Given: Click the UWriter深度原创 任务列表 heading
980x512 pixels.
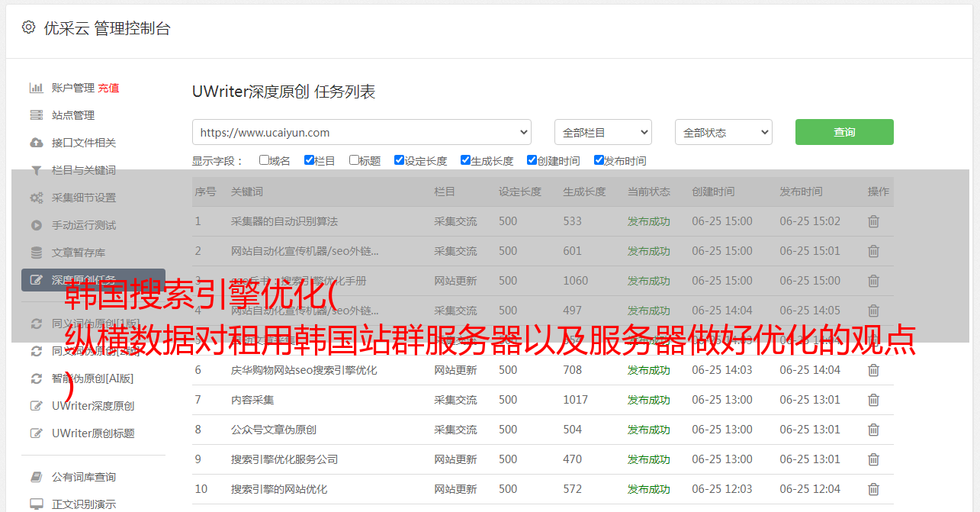Looking at the screenshot, I should [x=284, y=92].
